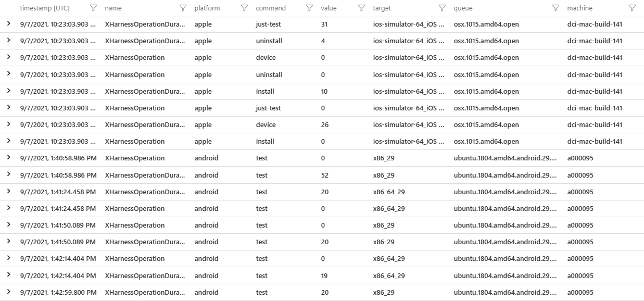Open filter for platform column

click(x=244, y=8)
